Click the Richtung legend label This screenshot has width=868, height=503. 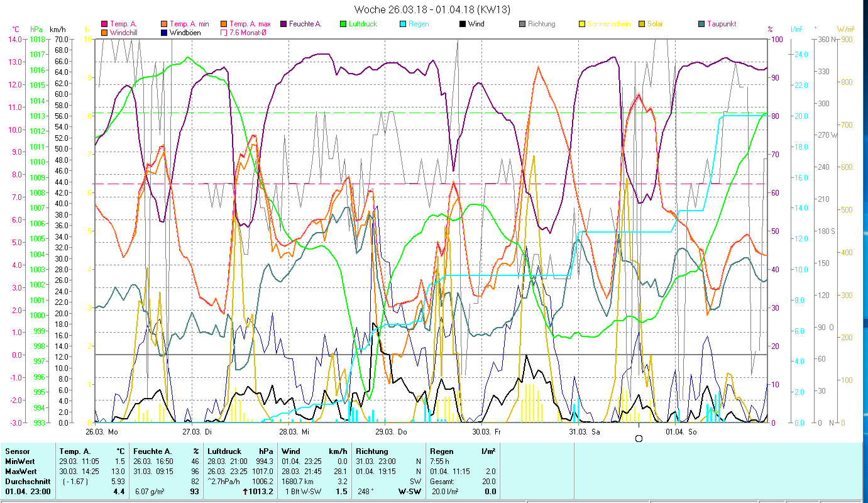coord(542,24)
